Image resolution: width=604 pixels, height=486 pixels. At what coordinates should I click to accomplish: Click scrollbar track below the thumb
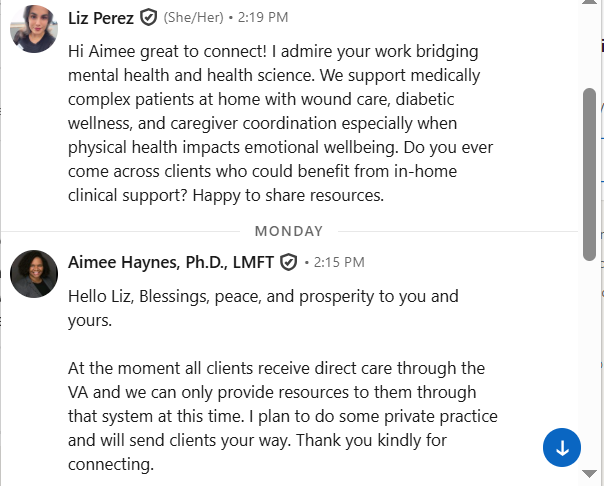click(590, 350)
